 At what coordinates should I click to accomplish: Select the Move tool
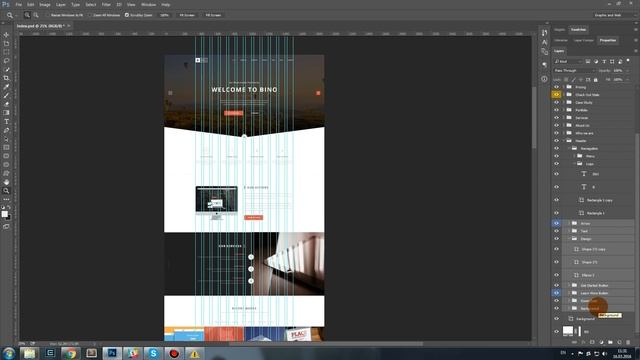pyautogui.click(x=6, y=35)
